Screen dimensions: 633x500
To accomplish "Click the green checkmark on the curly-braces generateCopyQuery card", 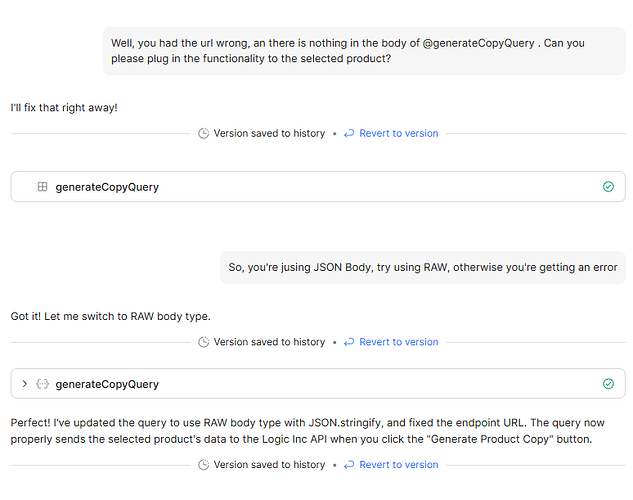I will tap(608, 384).
